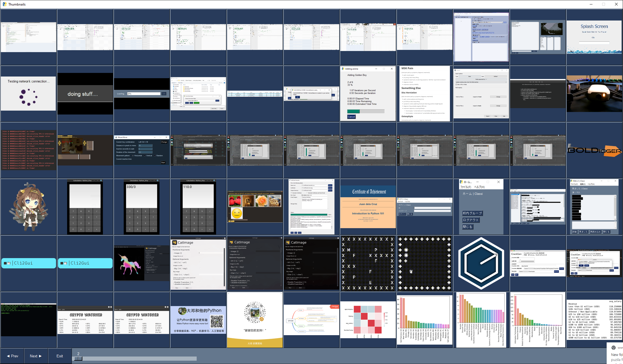
Task: Open the ヘルプ(H) menu in the Classi window
Action: coord(479,187)
